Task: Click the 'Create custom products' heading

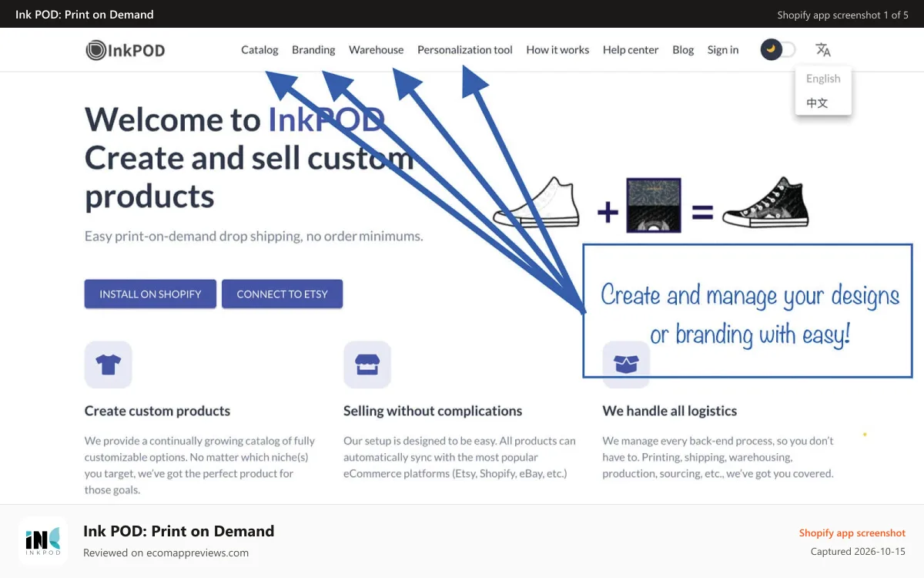Action: tap(157, 411)
